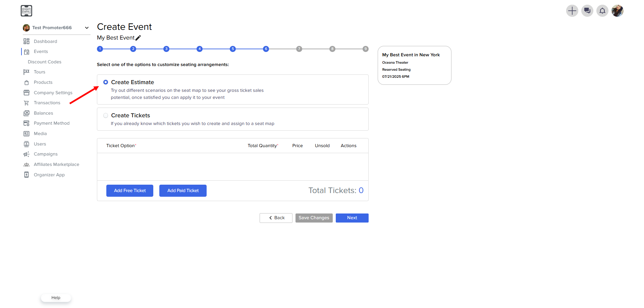The image size is (644, 308).
Task: Open Discount Codes submenu item
Action: coord(45,62)
